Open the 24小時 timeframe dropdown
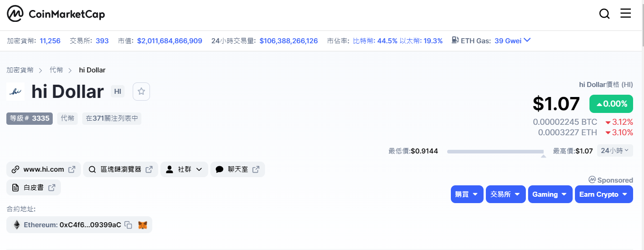 coord(615,150)
